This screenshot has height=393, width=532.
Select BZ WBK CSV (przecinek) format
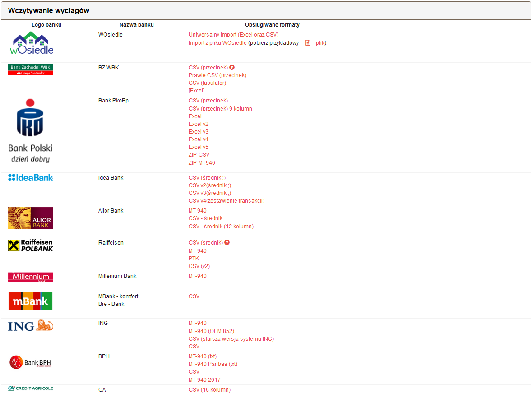[x=208, y=68]
